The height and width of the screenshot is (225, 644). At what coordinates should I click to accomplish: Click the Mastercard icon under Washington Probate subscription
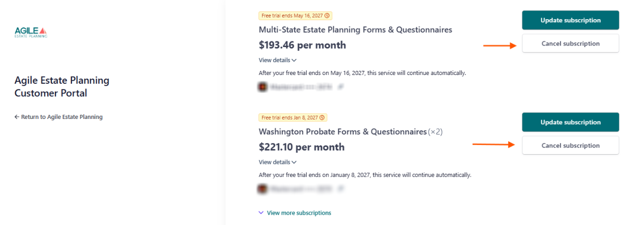pyautogui.click(x=263, y=189)
